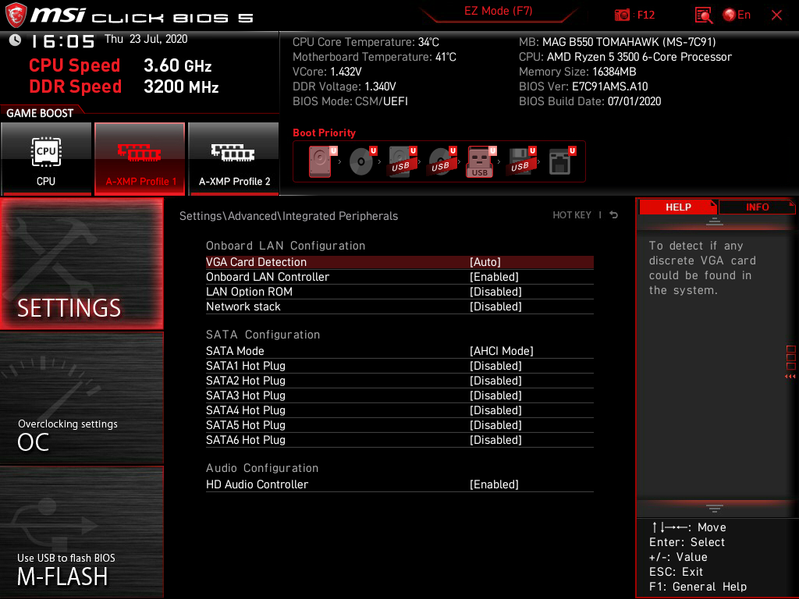The height and width of the screenshot is (599, 799).
Task: Change SATA2 Hot Plug setting
Action: click(x=400, y=380)
